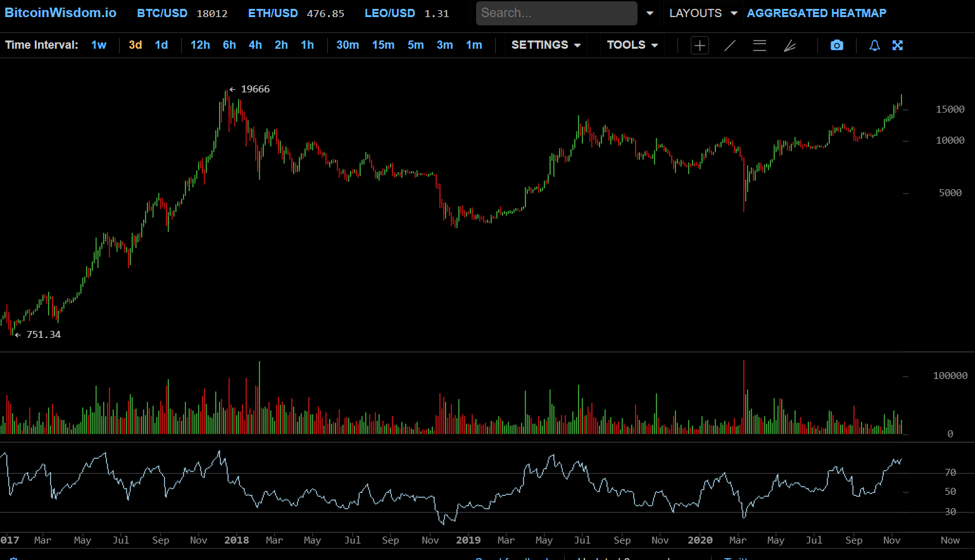Set time interval to 3m

[445, 45]
